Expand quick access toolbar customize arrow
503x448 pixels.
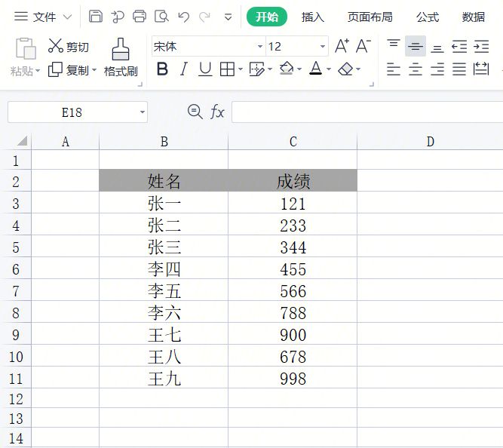tap(228, 17)
